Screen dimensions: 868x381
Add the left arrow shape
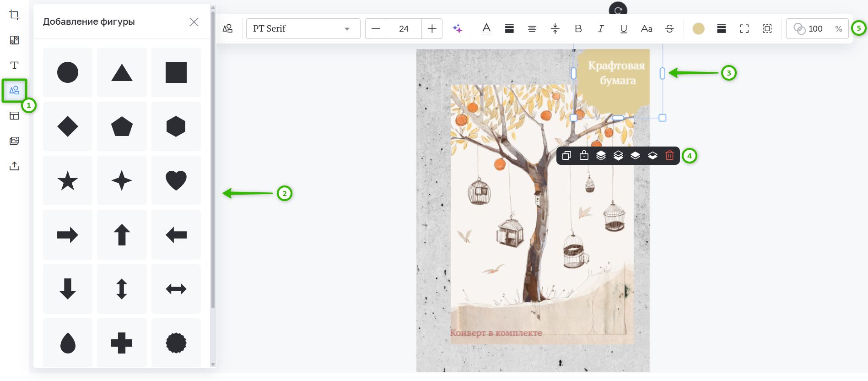click(176, 235)
